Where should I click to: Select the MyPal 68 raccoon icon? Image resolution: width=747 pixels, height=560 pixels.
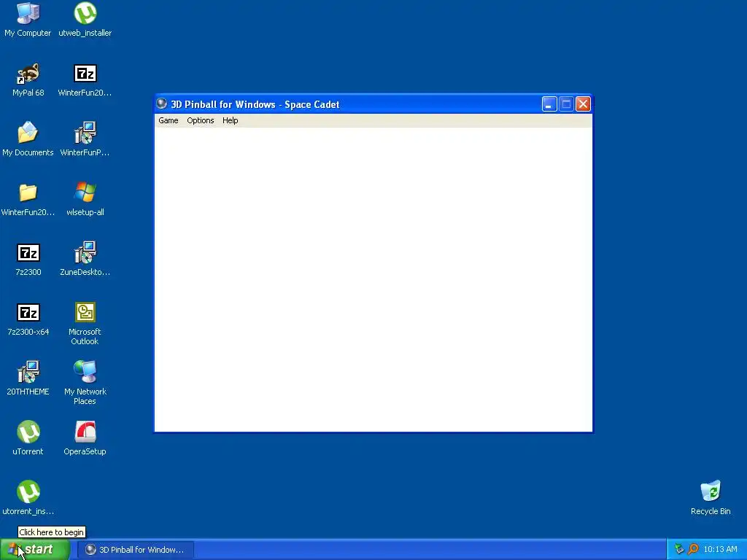tap(28, 74)
